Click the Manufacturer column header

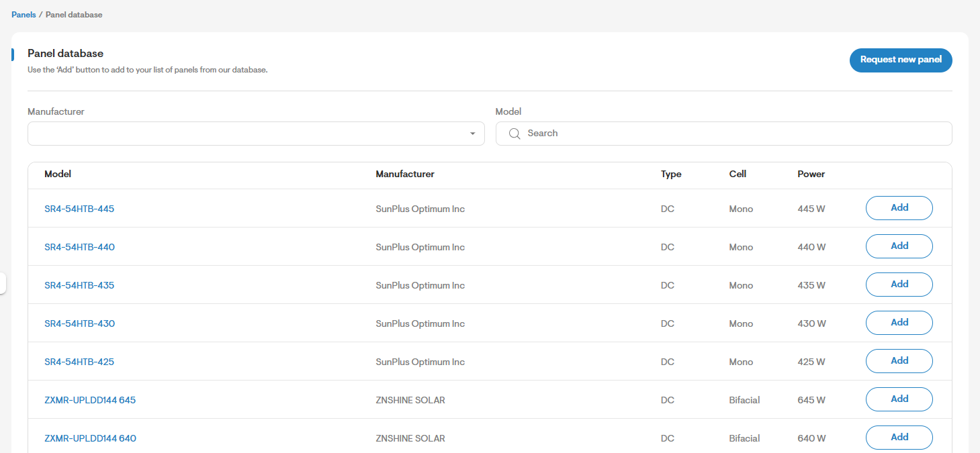405,174
